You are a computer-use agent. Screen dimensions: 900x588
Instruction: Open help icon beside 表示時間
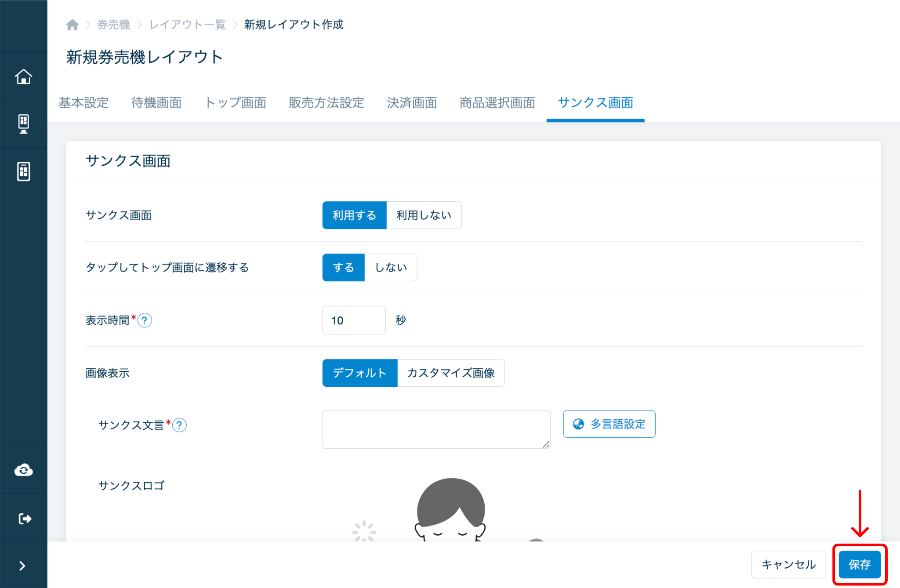(x=145, y=320)
